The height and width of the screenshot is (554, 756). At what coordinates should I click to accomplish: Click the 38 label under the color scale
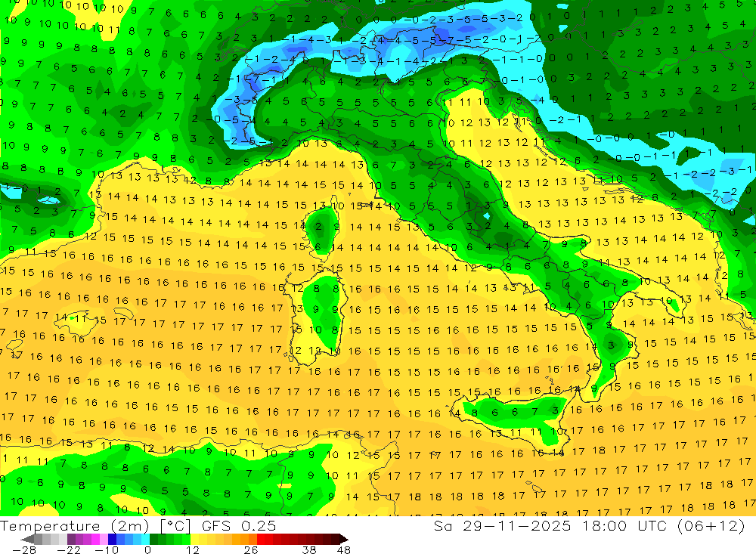309,549
